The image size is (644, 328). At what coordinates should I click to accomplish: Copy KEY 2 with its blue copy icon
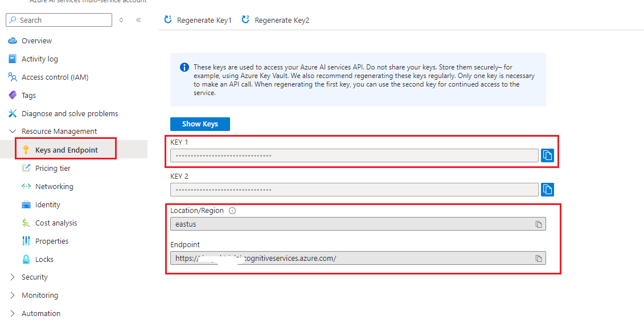[x=547, y=189]
